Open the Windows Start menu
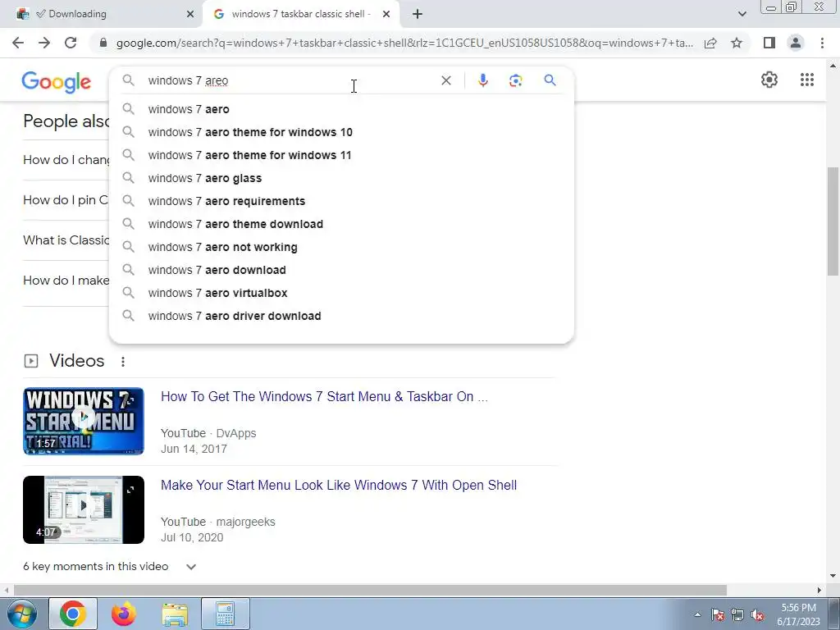The height and width of the screenshot is (630, 840). click(x=21, y=614)
